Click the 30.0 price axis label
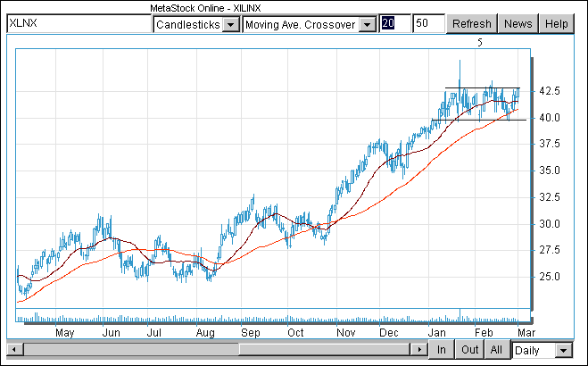Screen dimensions: 588x366 [549, 224]
